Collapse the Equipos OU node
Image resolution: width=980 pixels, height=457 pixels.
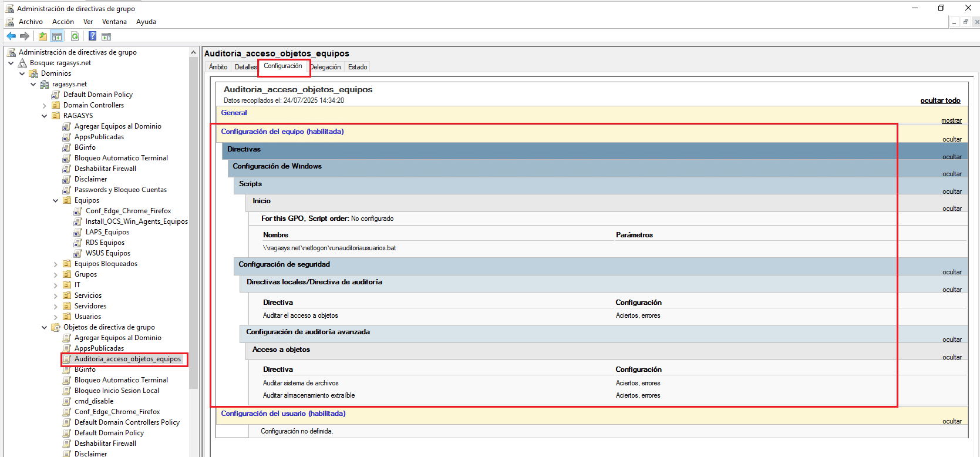pyautogui.click(x=56, y=200)
